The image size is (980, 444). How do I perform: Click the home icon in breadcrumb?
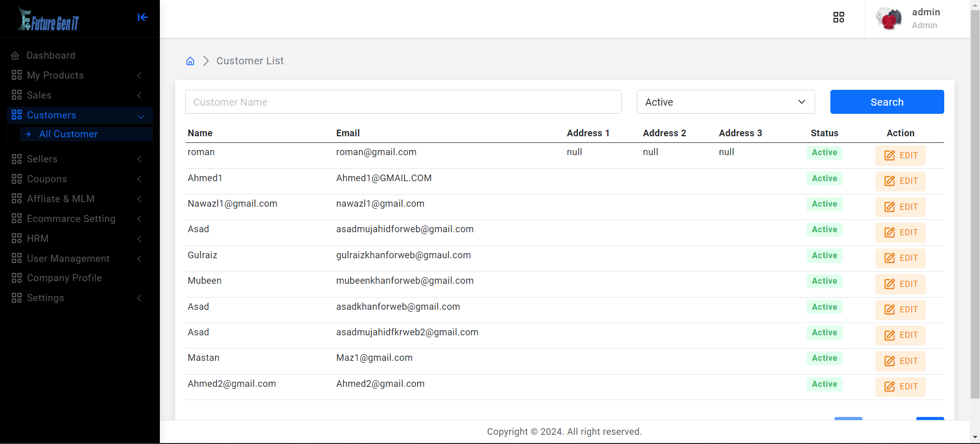click(x=190, y=61)
